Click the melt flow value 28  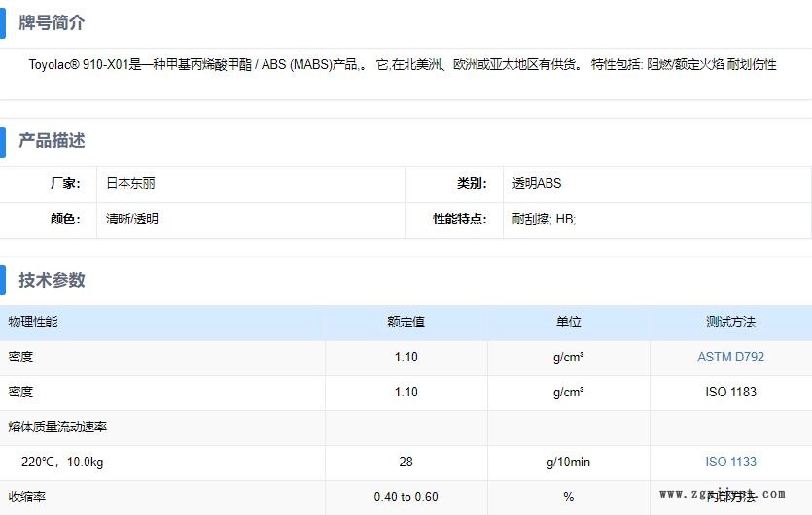(x=406, y=463)
